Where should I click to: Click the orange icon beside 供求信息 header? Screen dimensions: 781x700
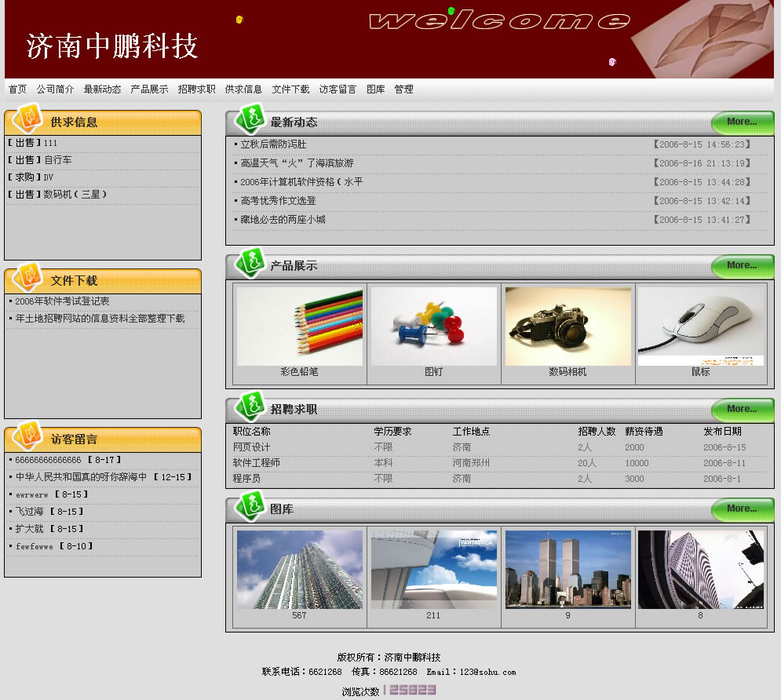point(29,118)
